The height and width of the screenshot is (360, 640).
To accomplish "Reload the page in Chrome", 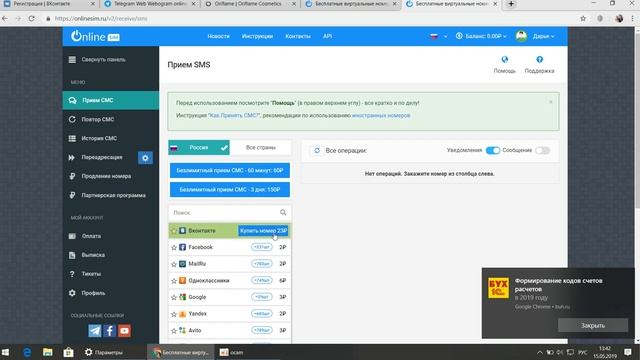I will coord(31,18).
